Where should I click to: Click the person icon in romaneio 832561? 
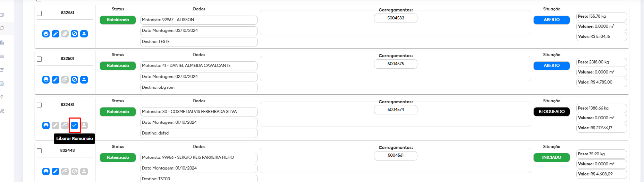84,34
